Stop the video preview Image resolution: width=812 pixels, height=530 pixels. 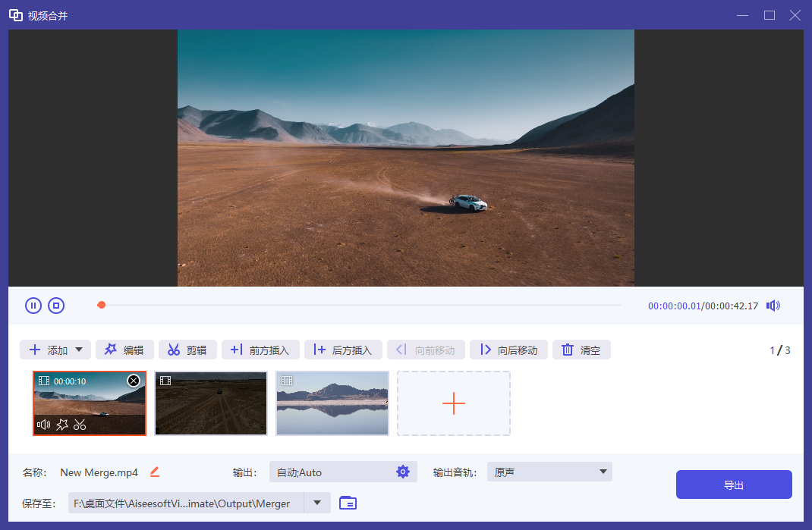point(56,306)
